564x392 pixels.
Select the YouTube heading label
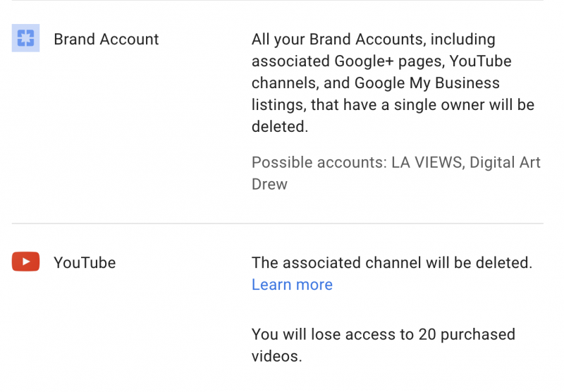pos(85,262)
